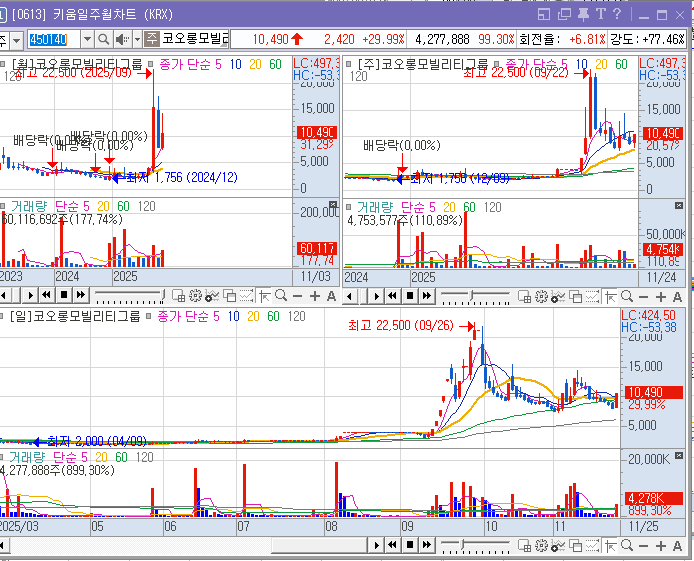The height and width of the screenshot is (561, 694).
Task: Click the 주 stock-type badge icon
Action: point(152,38)
